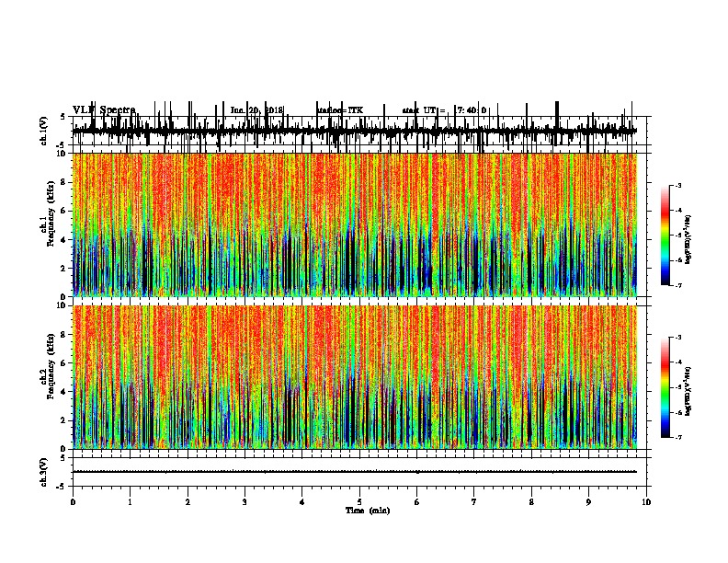Click the '-3' label on ch.1 color bar
The width and height of the screenshot is (728, 563).
click(x=678, y=185)
